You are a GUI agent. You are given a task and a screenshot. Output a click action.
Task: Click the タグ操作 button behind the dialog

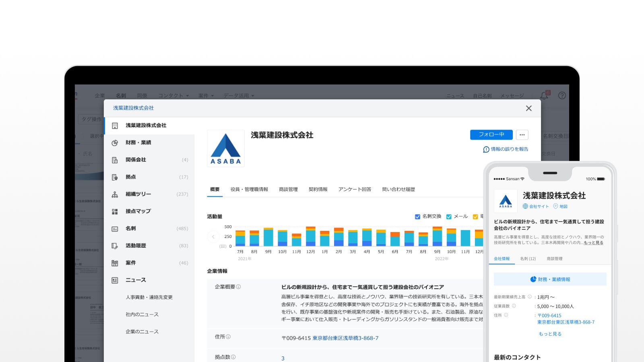91,119
